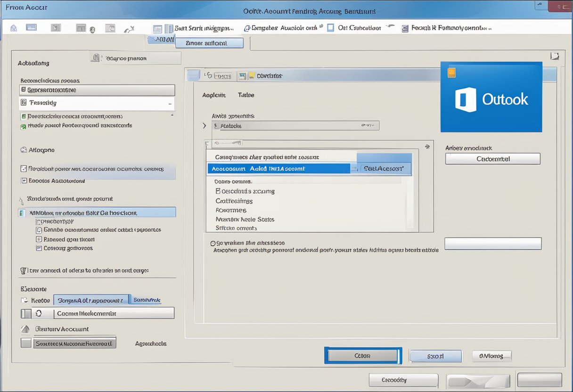Click the focused 'Ctaea' button at bottom
The height and width of the screenshot is (392, 573).
(362, 356)
